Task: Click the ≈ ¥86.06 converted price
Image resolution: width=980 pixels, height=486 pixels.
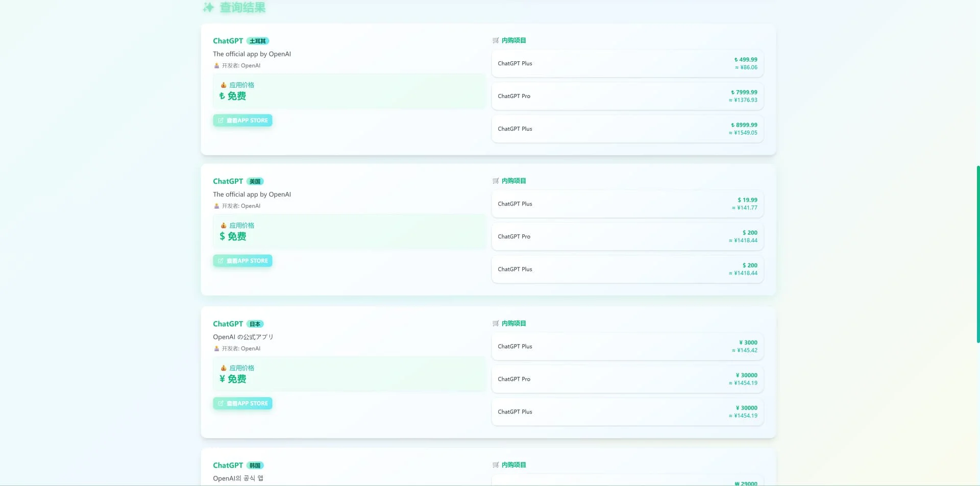Action: (x=746, y=67)
